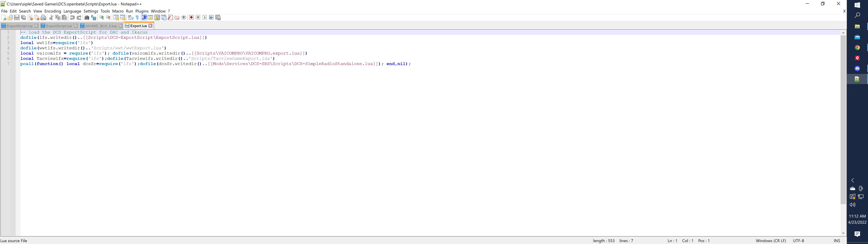Toggle show all characters pilcrow icon
868x244 pixels.
[137, 17]
